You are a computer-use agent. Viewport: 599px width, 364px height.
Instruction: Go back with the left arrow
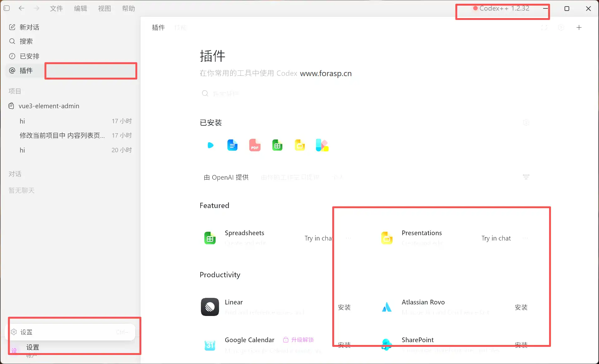(x=21, y=8)
